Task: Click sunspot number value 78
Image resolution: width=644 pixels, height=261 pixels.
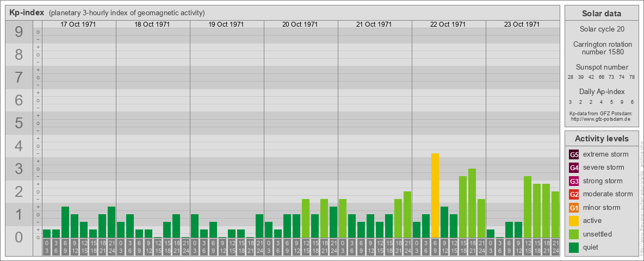Action: tap(632, 77)
